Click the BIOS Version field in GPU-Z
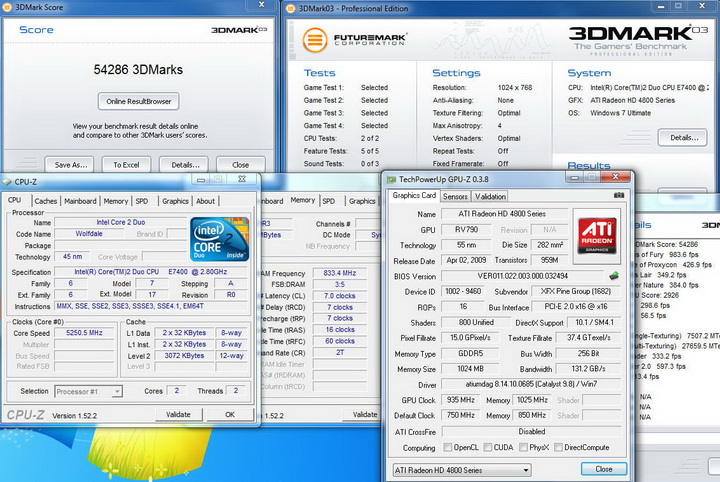This screenshot has width=720, height=482. tap(523, 276)
